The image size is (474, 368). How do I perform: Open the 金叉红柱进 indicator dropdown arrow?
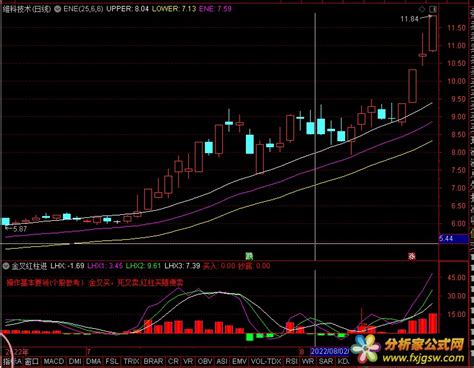pos(6,266)
